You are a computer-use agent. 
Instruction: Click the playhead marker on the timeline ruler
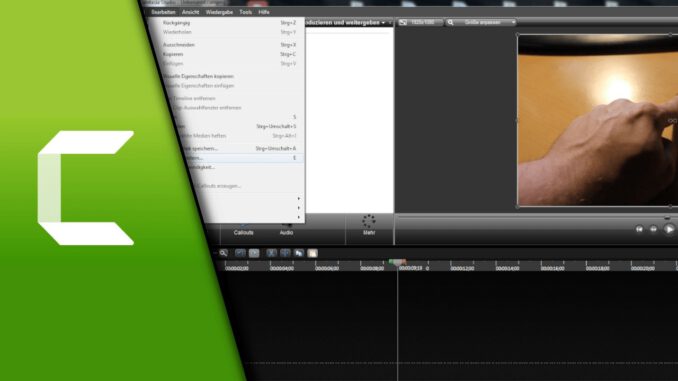[x=397, y=262]
